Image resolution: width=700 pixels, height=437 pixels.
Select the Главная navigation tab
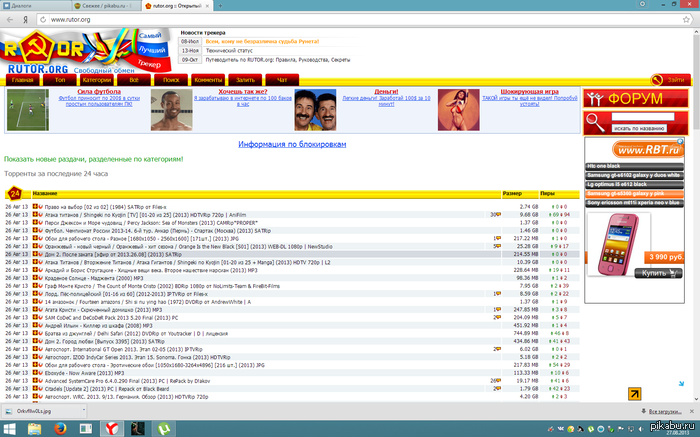22,79
